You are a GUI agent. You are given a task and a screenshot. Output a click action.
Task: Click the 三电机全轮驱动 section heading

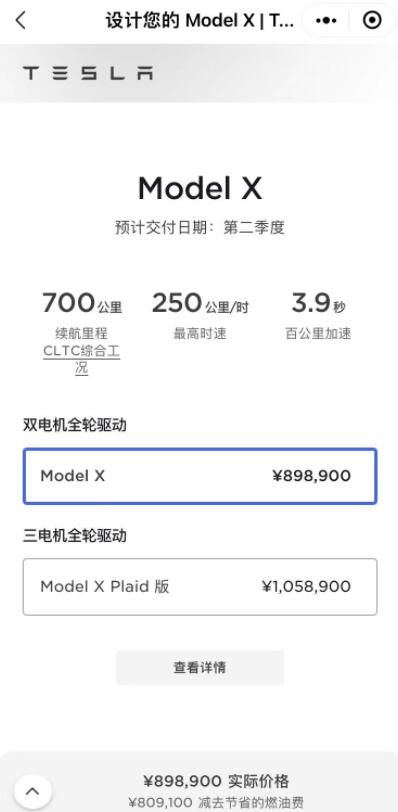(75, 535)
